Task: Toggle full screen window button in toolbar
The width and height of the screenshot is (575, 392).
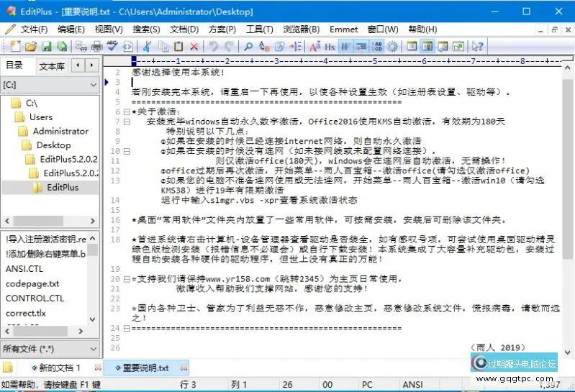Action: pyautogui.click(x=458, y=47)
